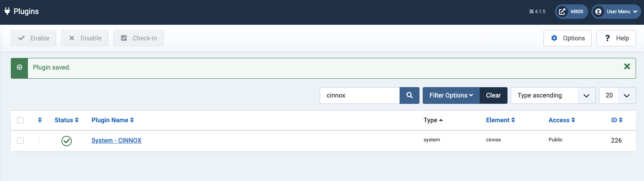The width and height of the screenshot is (644, 181).
Task: Expand the Filter Options dropdown
Action: [x=451, y=95]
